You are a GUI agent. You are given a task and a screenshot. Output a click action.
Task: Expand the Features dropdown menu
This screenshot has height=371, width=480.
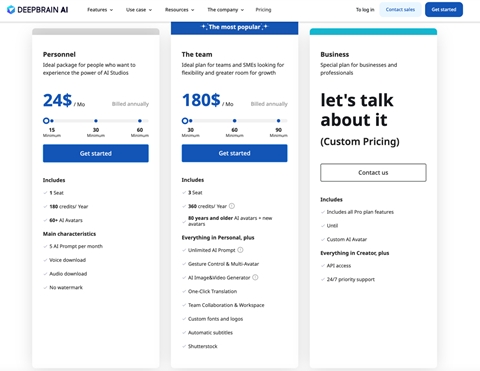pyautogui.click(x=100, y=10)
